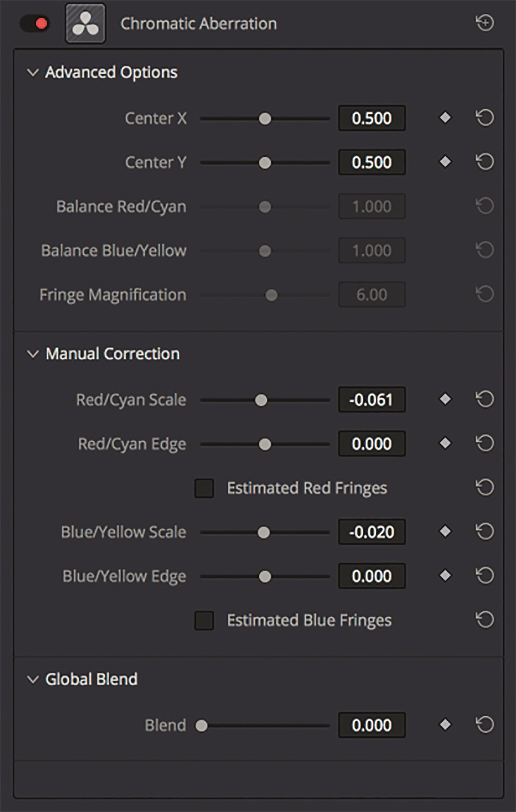
Task: Click the Center X value field
Action: tap(371, 118)
